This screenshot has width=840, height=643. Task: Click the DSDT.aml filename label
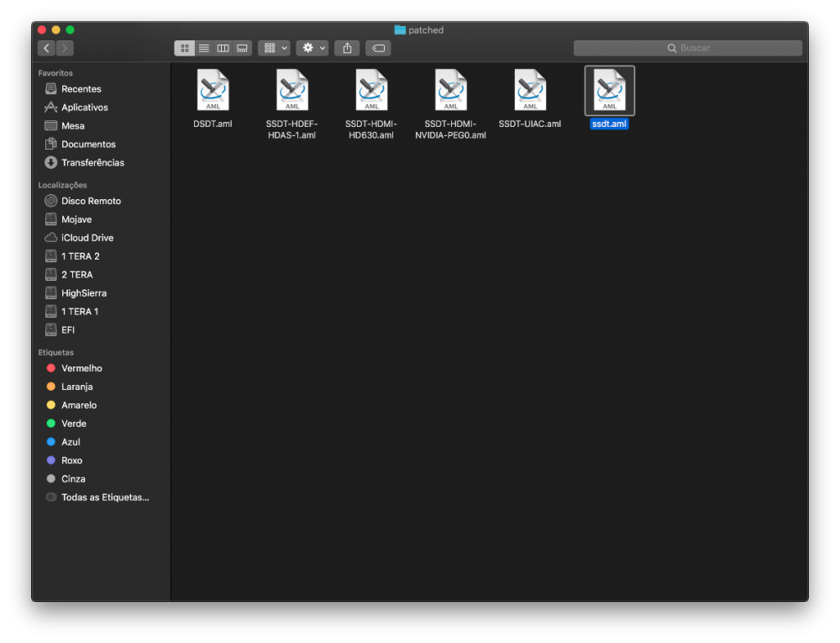(213, 124)
